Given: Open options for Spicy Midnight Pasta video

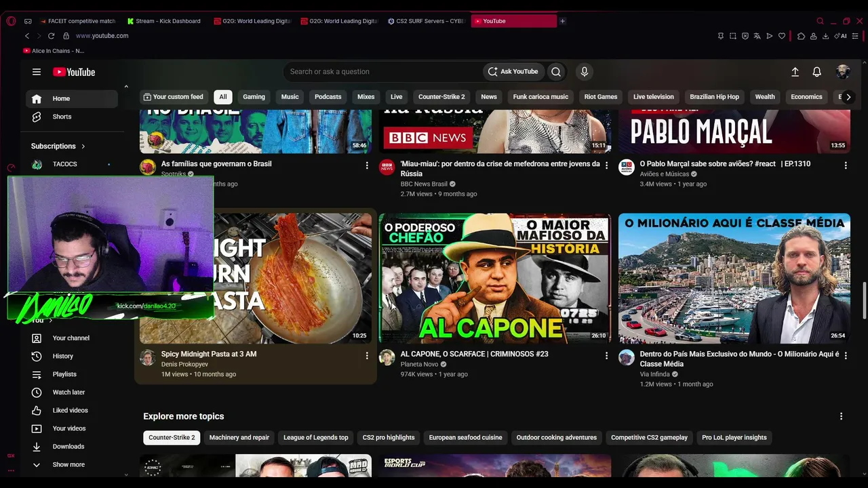Looking at the screenshot, I should [x=367, y=355].
